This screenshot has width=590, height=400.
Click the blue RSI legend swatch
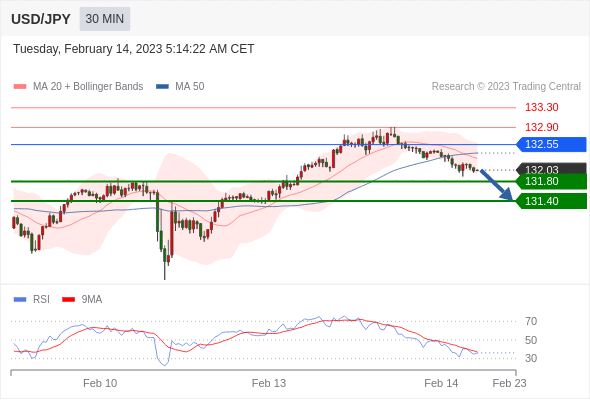click(x=20, y=300)
